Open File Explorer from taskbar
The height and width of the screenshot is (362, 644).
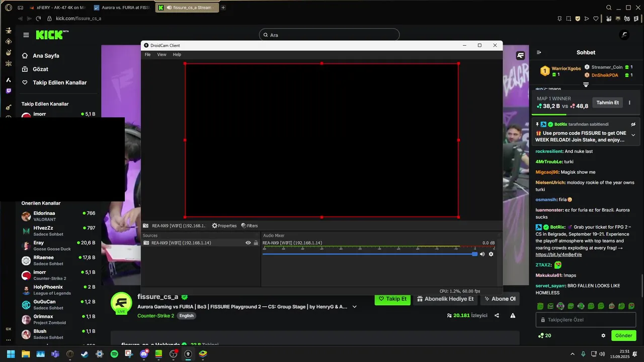tap(26, 354)
